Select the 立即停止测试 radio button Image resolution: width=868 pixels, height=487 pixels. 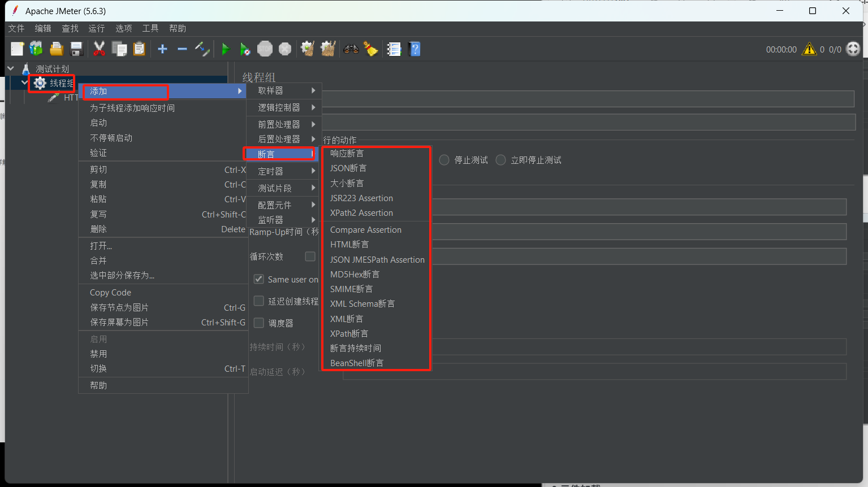pyautogui.click(x=500, y=160)
